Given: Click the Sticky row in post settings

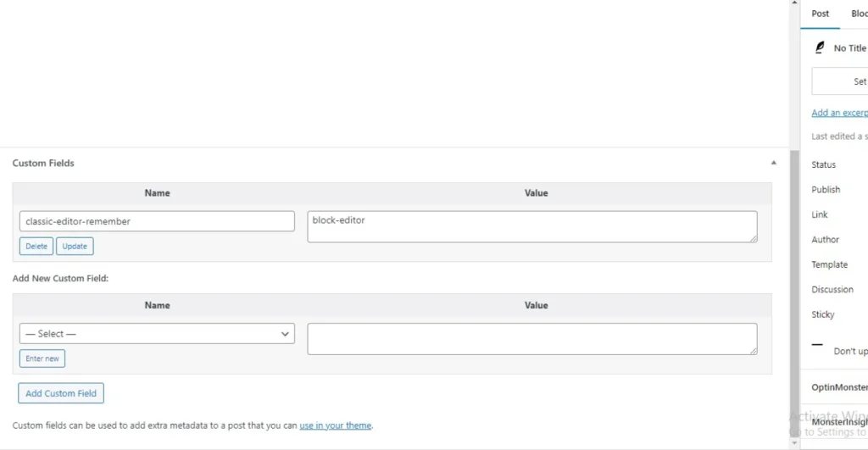Looking at the screenshot, I should pyautogui.click(x=823, y=314).
